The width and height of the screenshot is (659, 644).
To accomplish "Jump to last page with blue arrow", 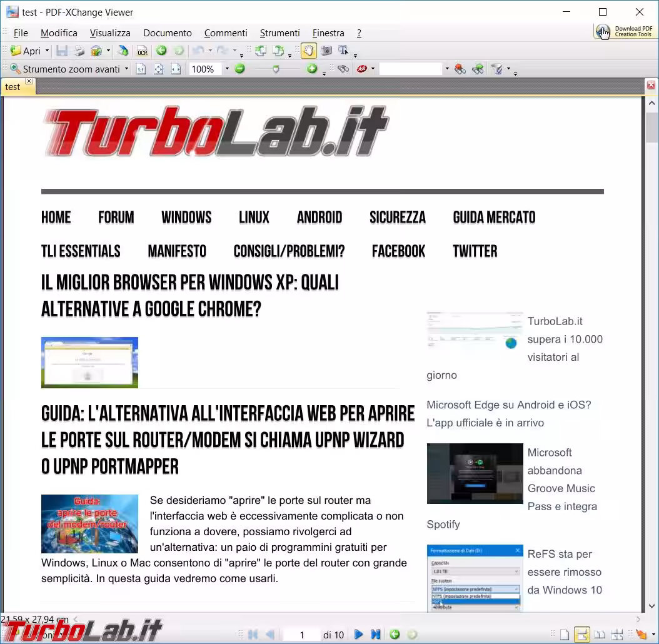I will click(376, 634).
